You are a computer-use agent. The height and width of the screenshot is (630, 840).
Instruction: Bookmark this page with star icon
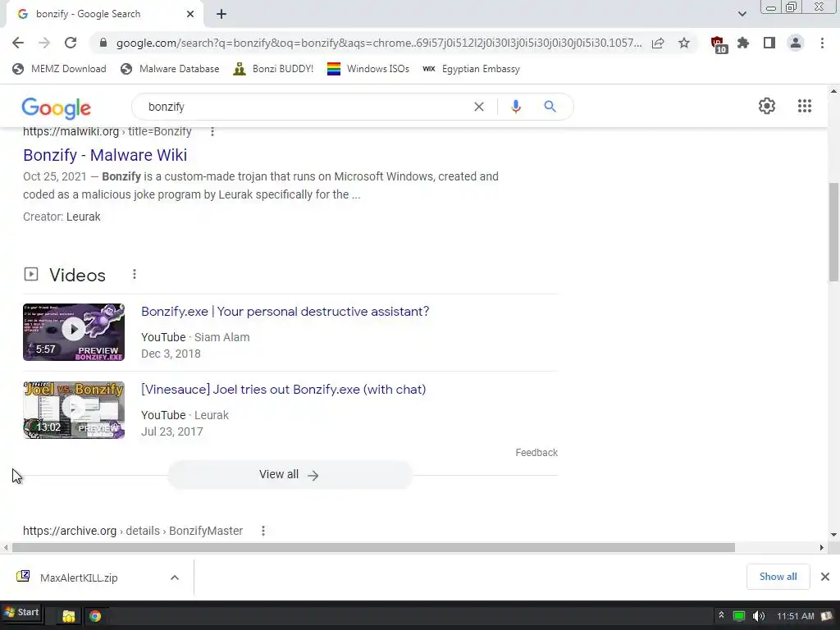[x=684, y=43]
